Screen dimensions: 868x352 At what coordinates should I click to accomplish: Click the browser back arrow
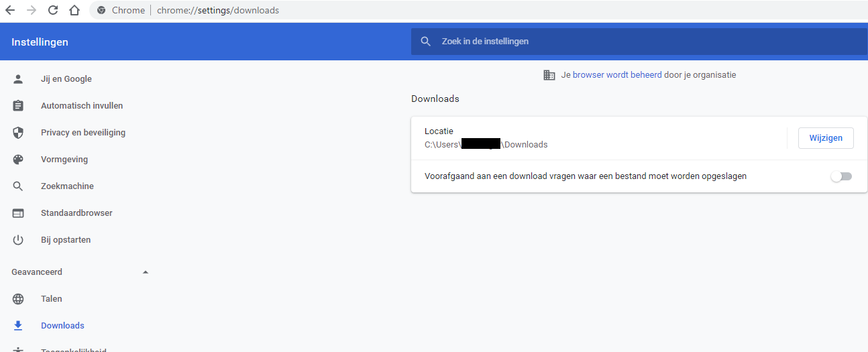[10, 10]
